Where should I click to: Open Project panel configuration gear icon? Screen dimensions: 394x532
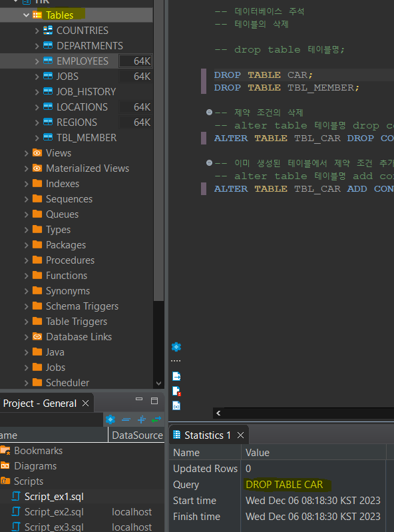click(x=110, y=419)
